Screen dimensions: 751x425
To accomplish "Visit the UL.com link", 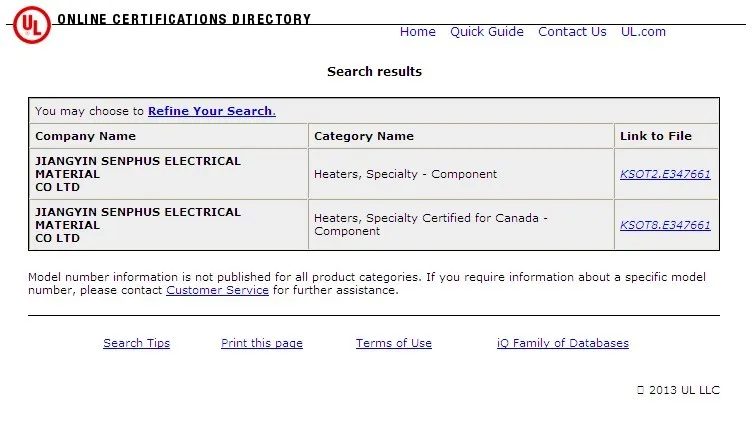I will click(x=643, y=32).
